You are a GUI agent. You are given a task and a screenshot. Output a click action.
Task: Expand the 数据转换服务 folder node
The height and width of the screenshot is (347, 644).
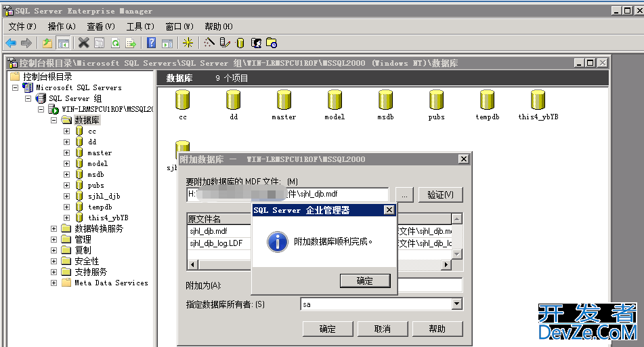pos(53,228)
